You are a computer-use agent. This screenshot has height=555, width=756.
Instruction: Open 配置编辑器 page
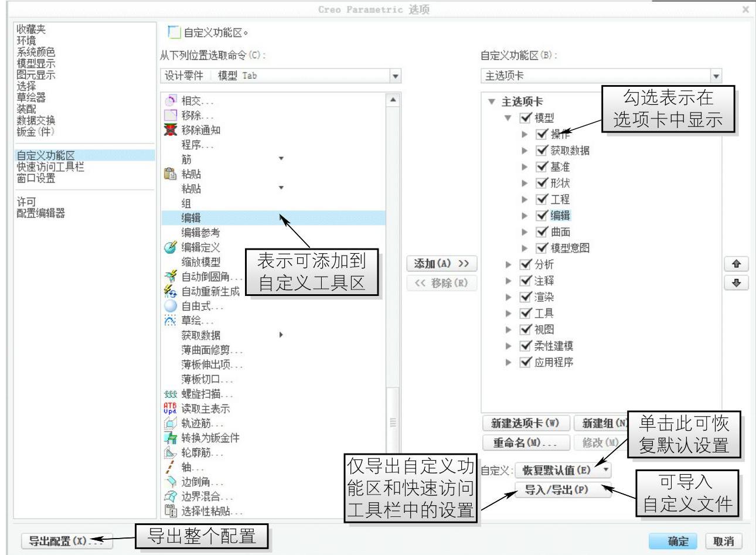coord(41,213)
